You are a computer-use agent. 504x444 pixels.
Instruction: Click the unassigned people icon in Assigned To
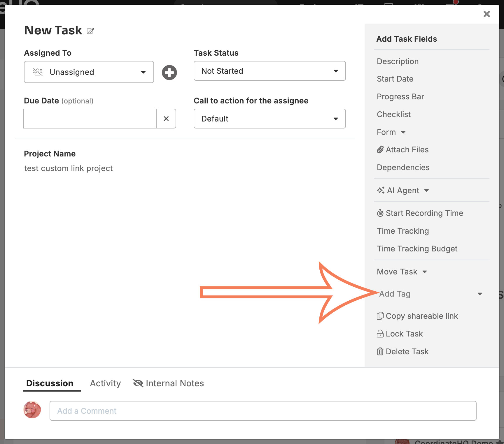pyautogui.click(x=38, y=72)
